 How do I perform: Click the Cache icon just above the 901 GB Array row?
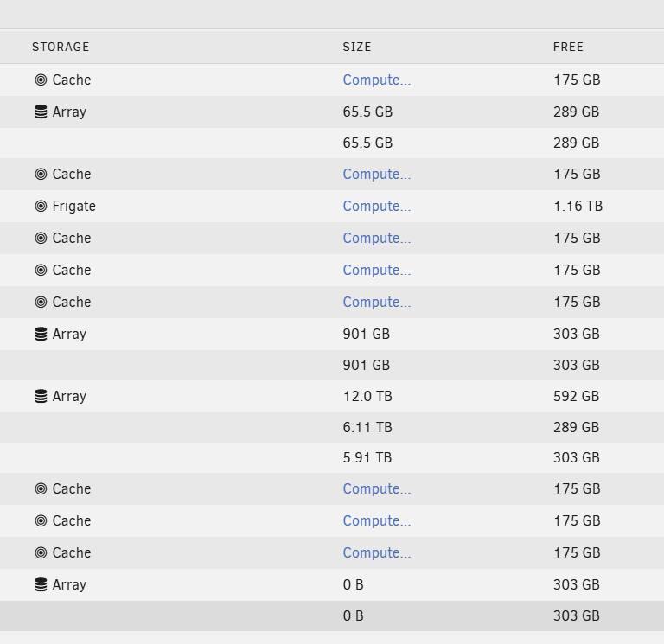pos(41,302)
